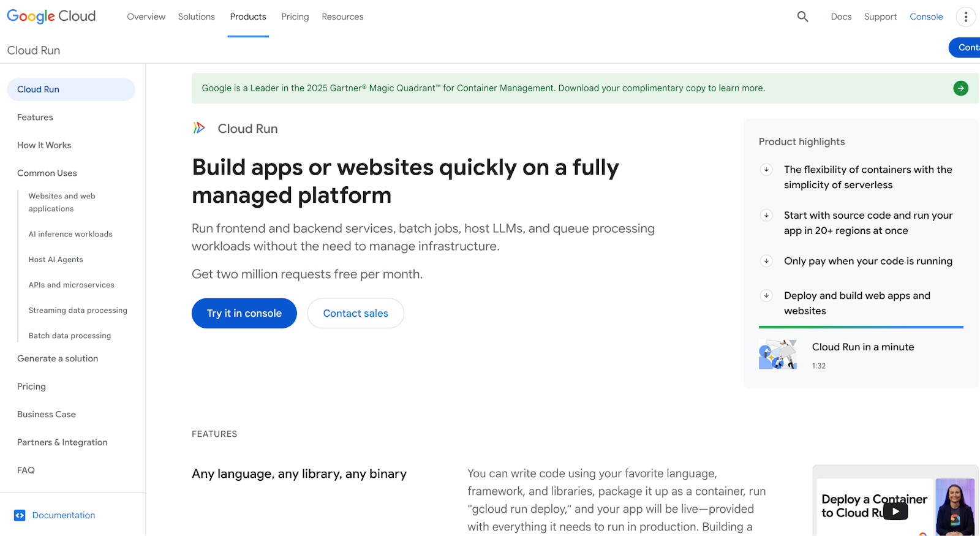Go to Pricing in top navigation
The image size is (980, 536).
coord(295,17)
